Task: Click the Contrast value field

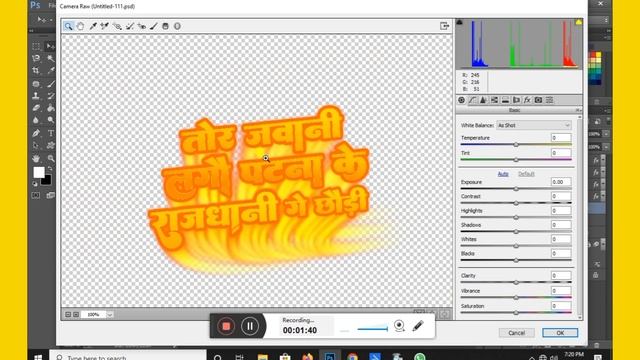Action: (x=561, y=196)
